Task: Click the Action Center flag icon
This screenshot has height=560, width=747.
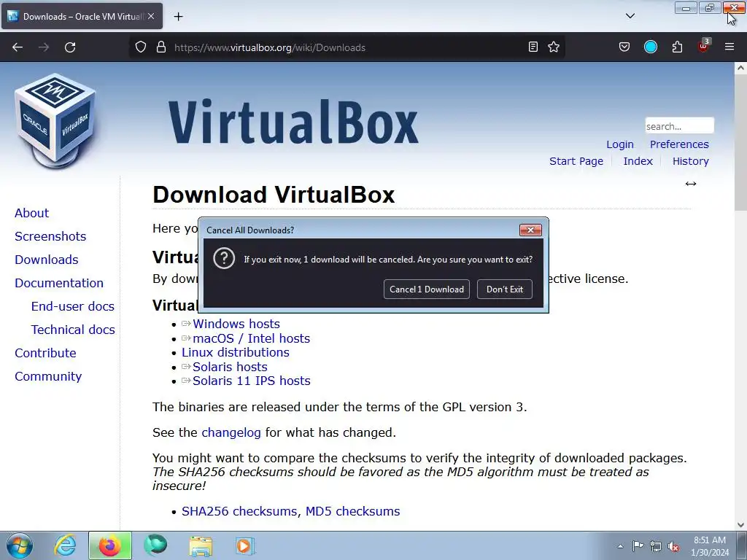Action: pyautogui.click(x=638, y=546)
